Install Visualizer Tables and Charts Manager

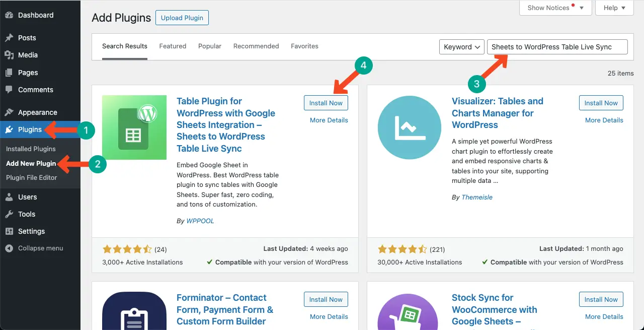(601, 103)
